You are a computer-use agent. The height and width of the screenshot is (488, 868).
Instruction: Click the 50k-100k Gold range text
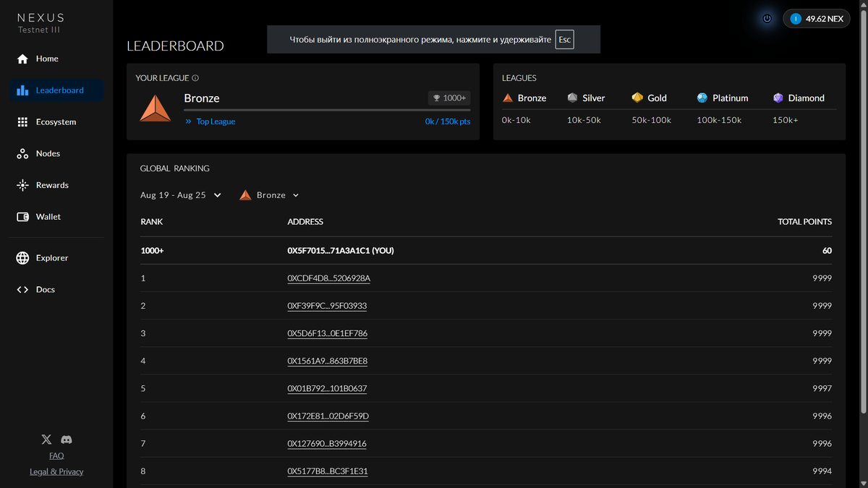pyautogui.click(x=652, y=120)
